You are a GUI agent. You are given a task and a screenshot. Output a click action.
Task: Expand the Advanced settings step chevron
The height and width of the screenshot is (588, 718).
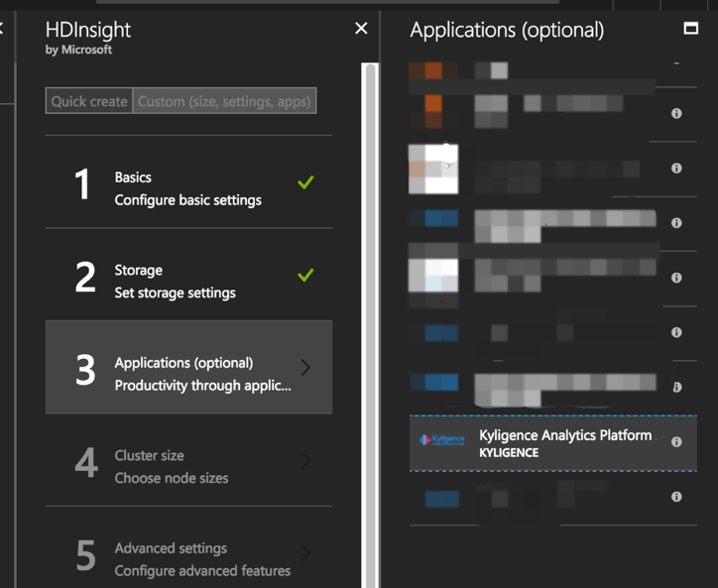305,552
